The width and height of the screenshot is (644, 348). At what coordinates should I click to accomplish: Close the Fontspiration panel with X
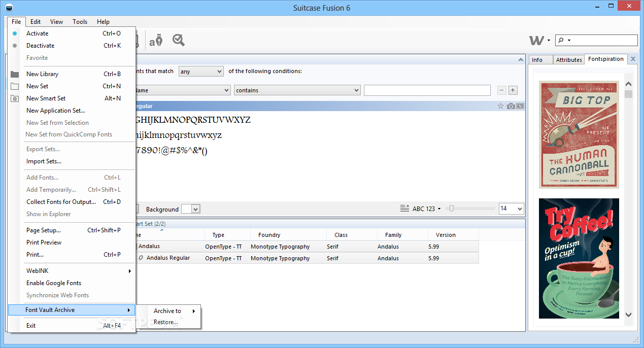pyautogui.click(x=633, y=59)
